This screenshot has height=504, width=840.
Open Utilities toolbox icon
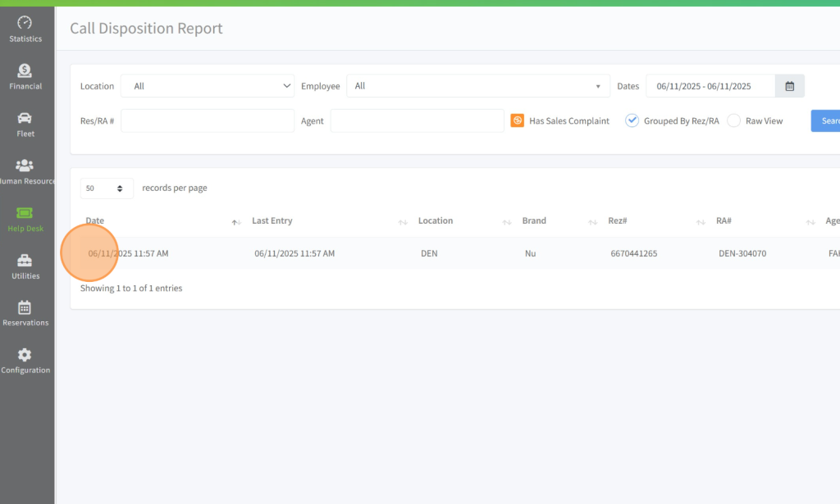(x=25, y=261)
